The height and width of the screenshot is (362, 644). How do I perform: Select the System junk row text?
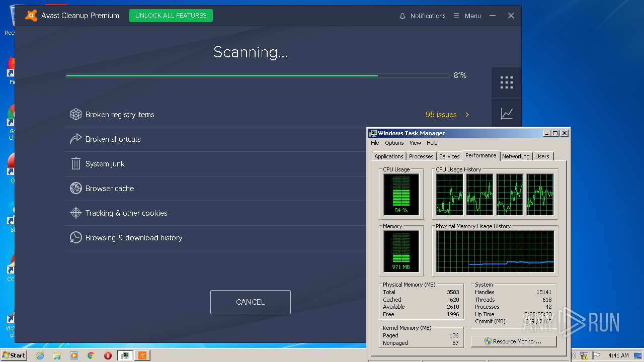click(x=105, y=164)
